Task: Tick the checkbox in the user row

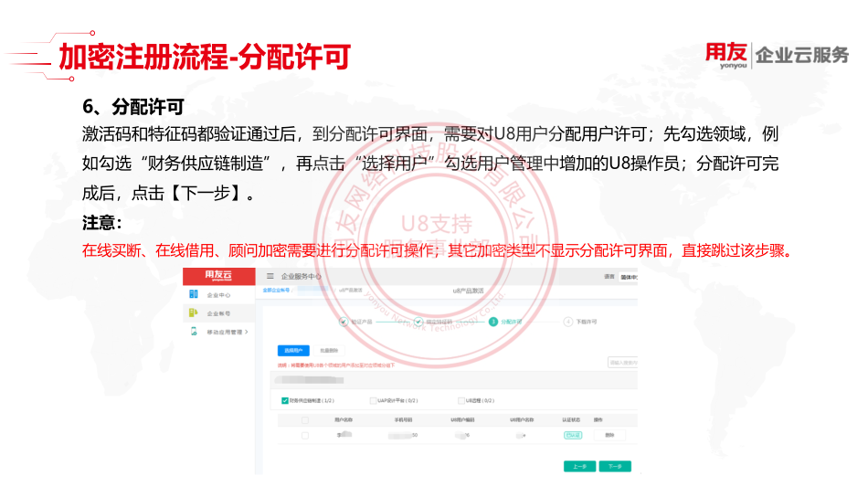Action: coord(305,436)
